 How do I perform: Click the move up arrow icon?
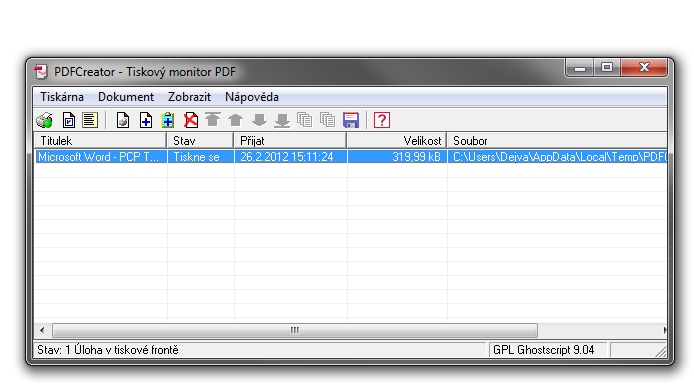[235, 120]
